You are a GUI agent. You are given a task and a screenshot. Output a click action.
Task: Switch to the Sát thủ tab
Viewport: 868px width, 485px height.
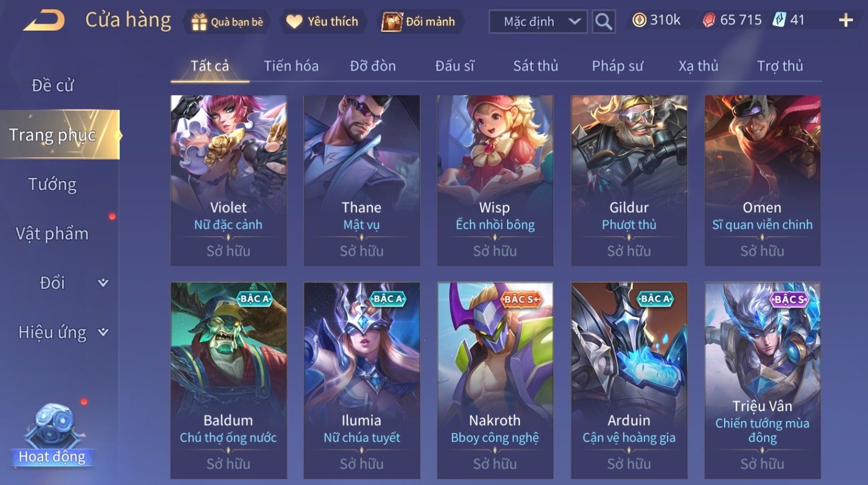535,66
